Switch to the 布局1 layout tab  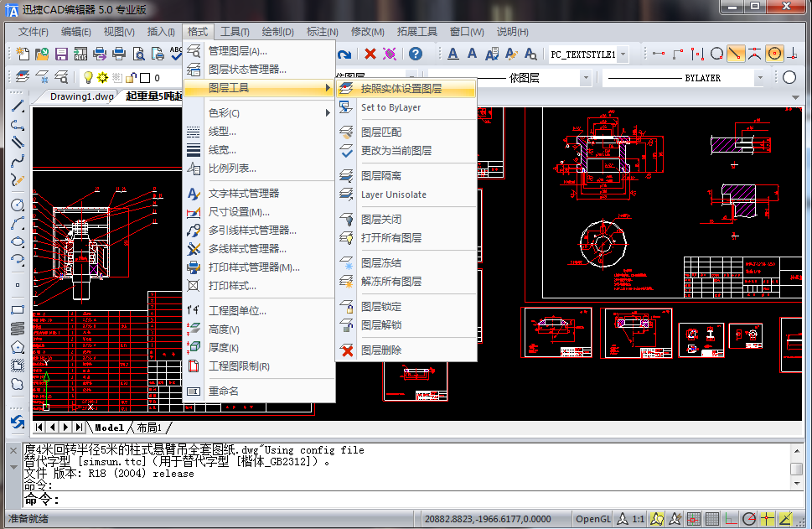pyautogui.click(x=148, y=428)
